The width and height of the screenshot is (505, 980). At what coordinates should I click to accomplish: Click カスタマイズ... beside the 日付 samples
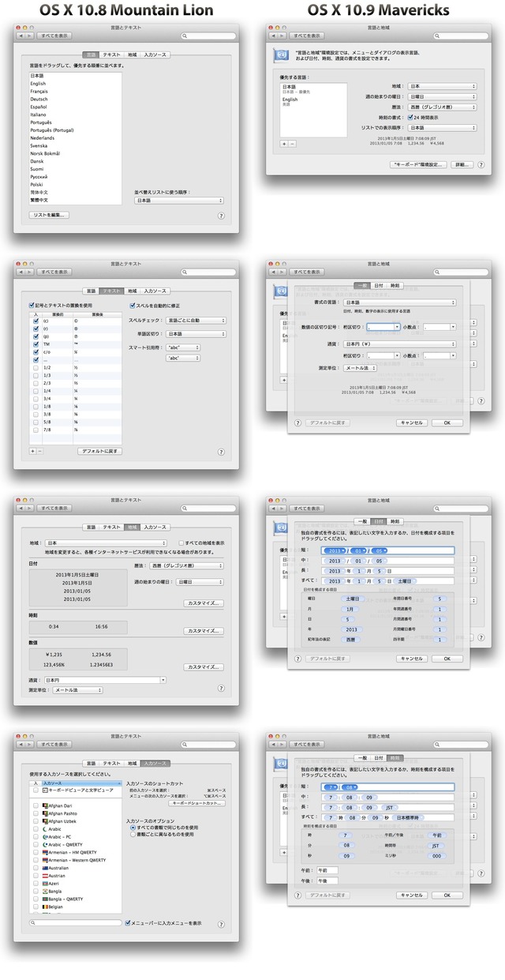click(x=204, y=603)
